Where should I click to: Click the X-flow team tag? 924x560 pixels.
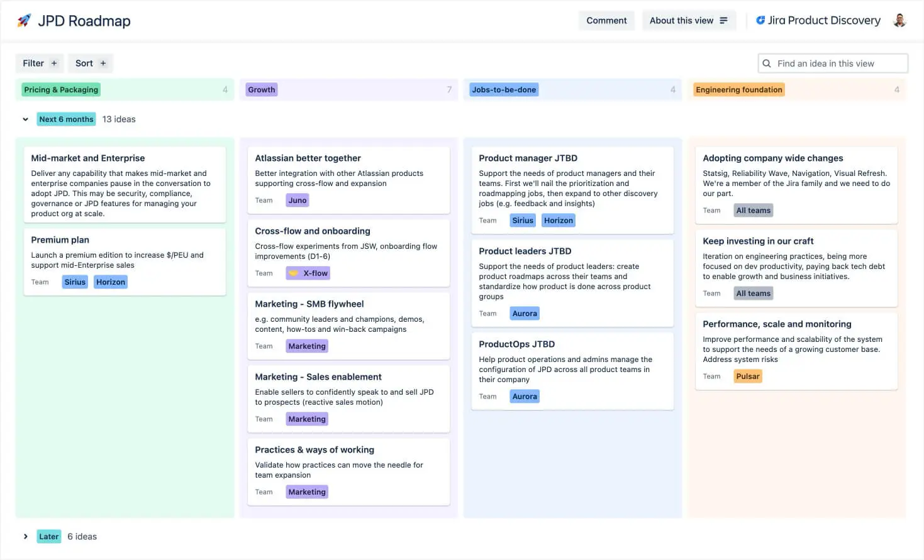click(x=308, y=273)
